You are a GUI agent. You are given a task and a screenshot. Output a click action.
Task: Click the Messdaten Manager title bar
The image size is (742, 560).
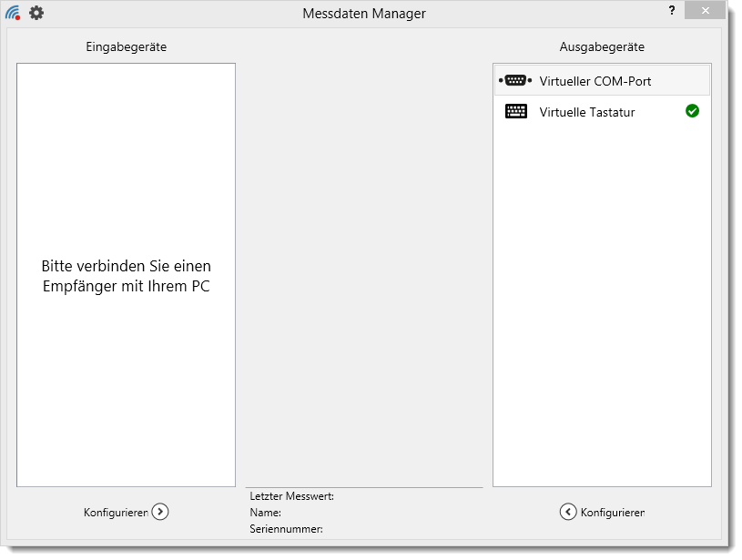pos(364,13)
